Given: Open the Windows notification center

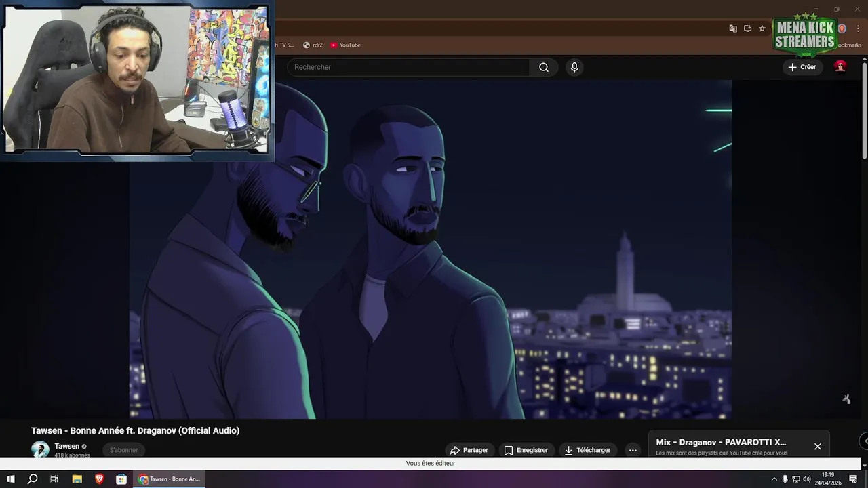Looking at the screenshot, I should click(853, 479).
